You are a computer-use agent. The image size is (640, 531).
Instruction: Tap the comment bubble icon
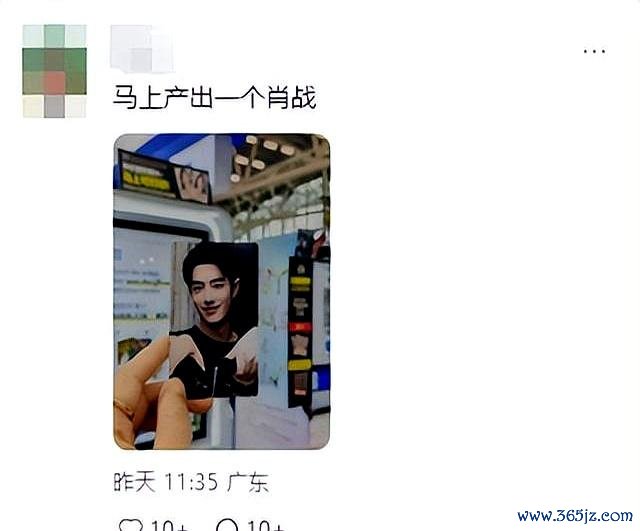click(x=227, y=525)
